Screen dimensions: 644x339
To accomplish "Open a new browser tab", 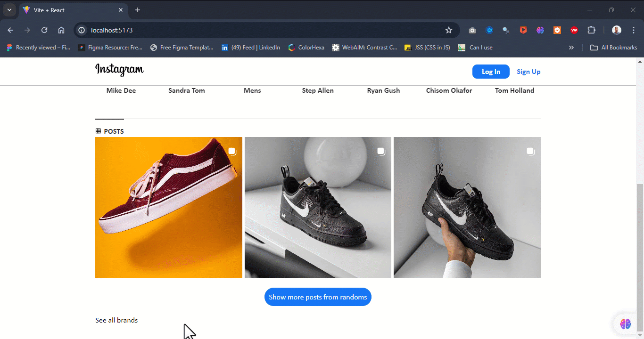I will (x=138, y=10).
